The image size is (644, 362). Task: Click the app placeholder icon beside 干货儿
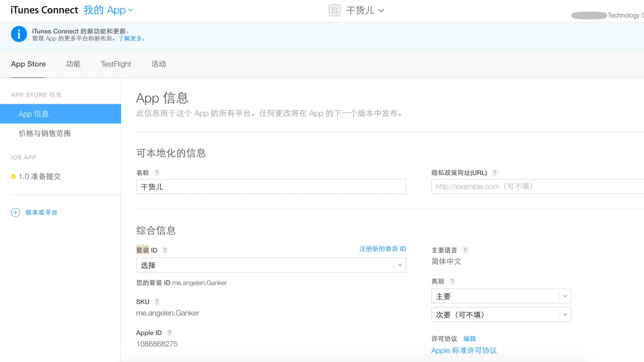click(x=334, y=10)
